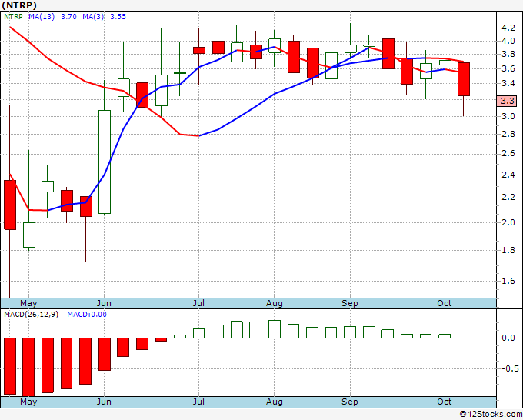Screen dimensions: 523x420
Task: Click Sep on the MACD panel time axis
Action: point(349,402)
